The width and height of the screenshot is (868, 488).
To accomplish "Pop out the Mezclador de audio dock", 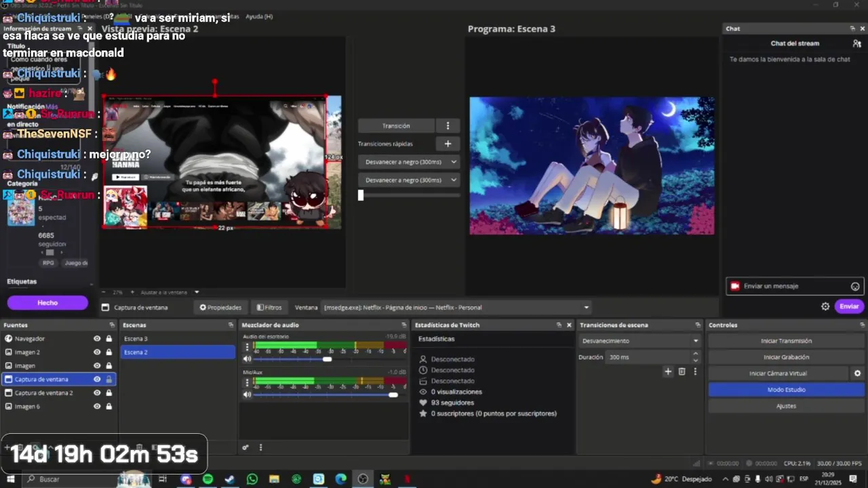I will pos(404,325).
